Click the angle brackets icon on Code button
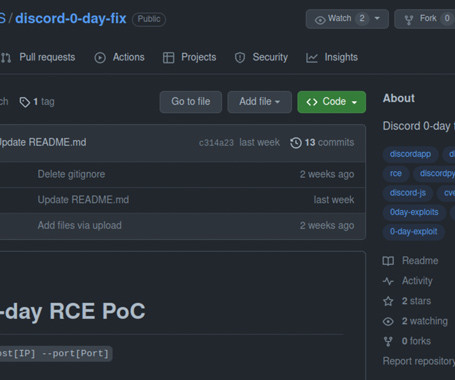This screenshot has height=380, width=455. coord(312,102)
